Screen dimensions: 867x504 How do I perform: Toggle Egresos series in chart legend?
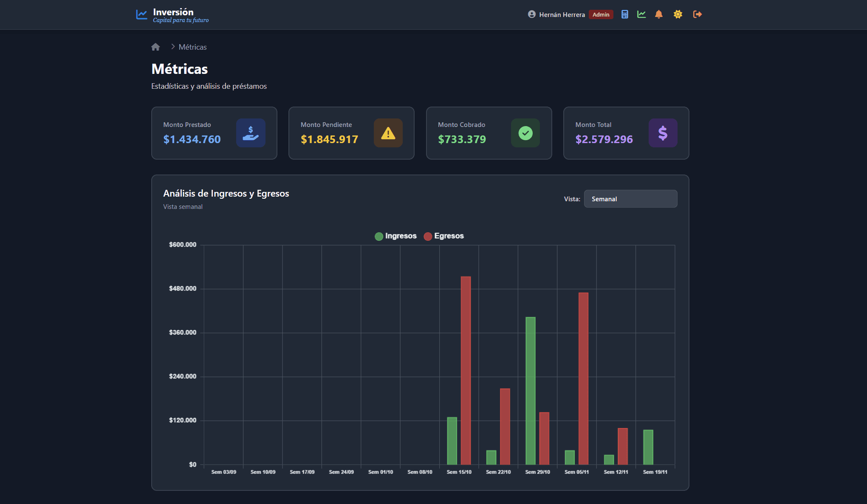[x=444, y=236]
